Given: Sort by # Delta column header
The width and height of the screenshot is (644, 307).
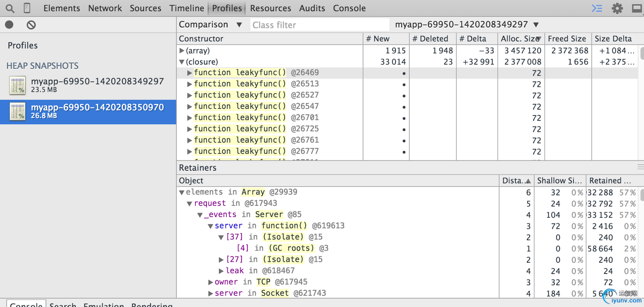Looking at the screenshot, I should coord(477,39).
